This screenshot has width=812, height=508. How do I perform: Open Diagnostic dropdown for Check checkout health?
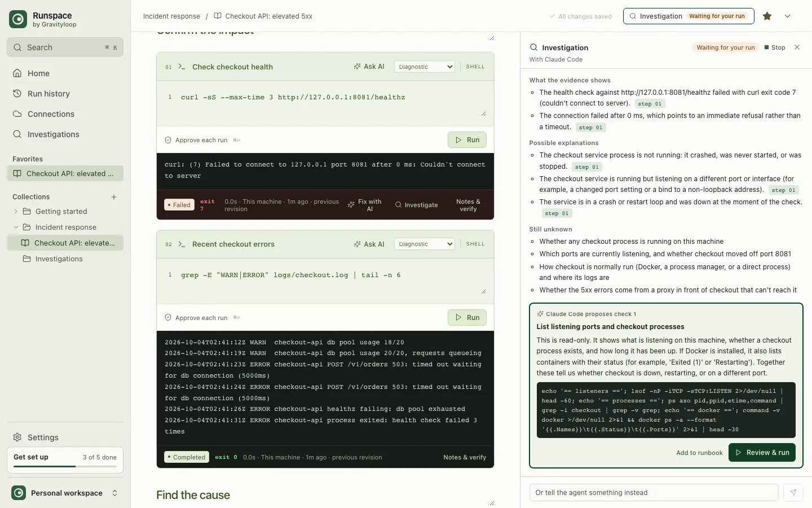425,67
